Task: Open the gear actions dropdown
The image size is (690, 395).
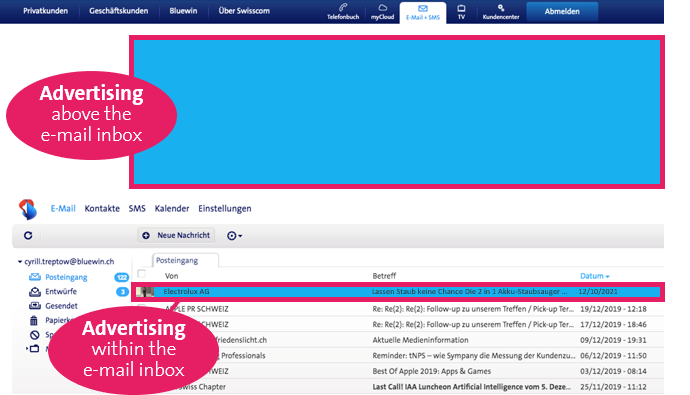Action: [x=234, y=236]
